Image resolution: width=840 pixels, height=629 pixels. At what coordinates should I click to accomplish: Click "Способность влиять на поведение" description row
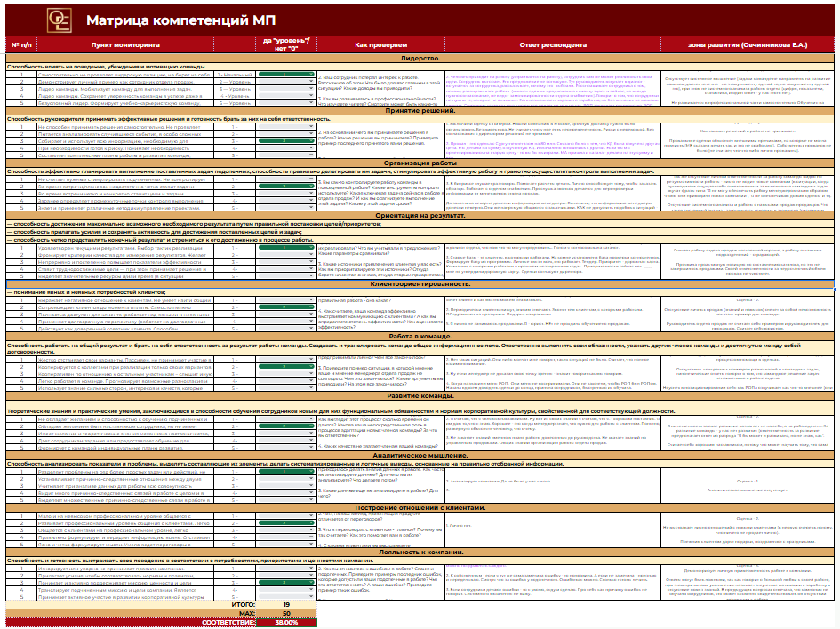(420, 67)
